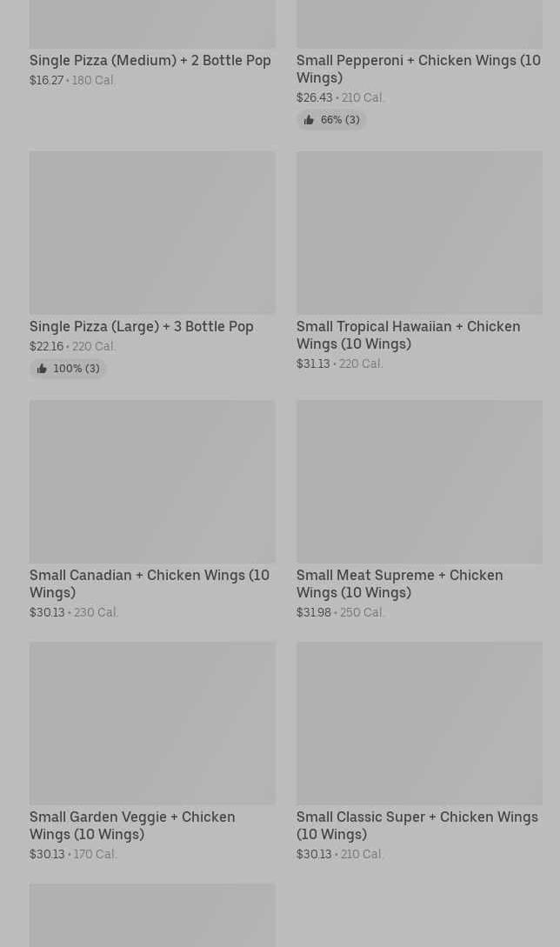The image size is (560, 947).
Task: Click the Small Classic Super image thumbnail
Action: tap(418, 723)
